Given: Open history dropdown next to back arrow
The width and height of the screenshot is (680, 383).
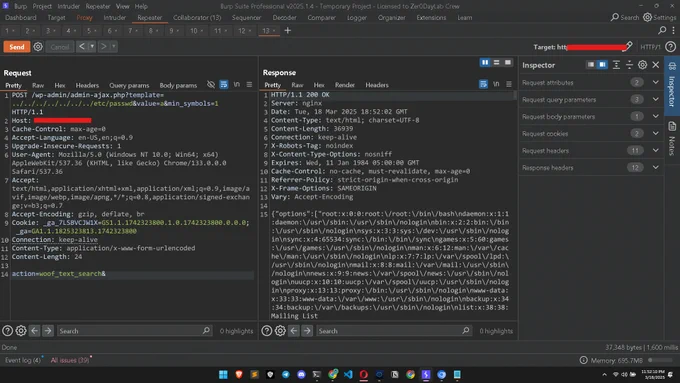Looking at the screenshot, I should (x=92, y=46).
